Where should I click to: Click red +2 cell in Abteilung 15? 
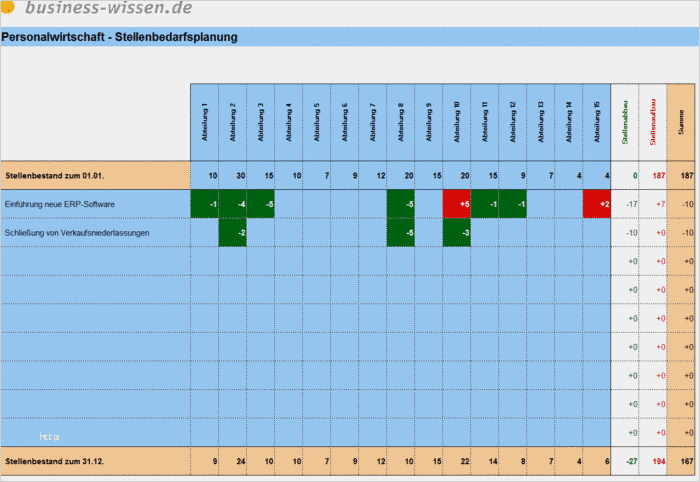[x=597, y=204]
